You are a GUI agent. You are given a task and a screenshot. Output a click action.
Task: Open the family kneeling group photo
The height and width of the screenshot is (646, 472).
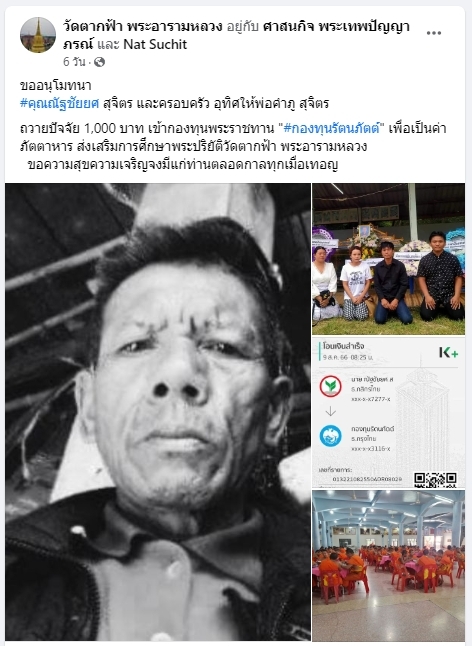point(388,259)
